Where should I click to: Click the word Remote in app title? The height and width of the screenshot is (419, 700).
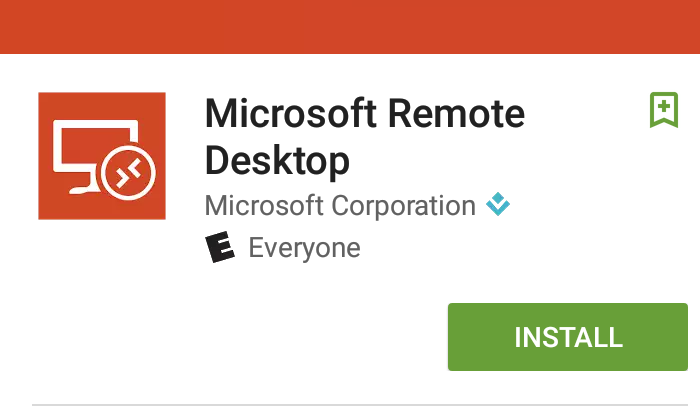coord(457,114)
